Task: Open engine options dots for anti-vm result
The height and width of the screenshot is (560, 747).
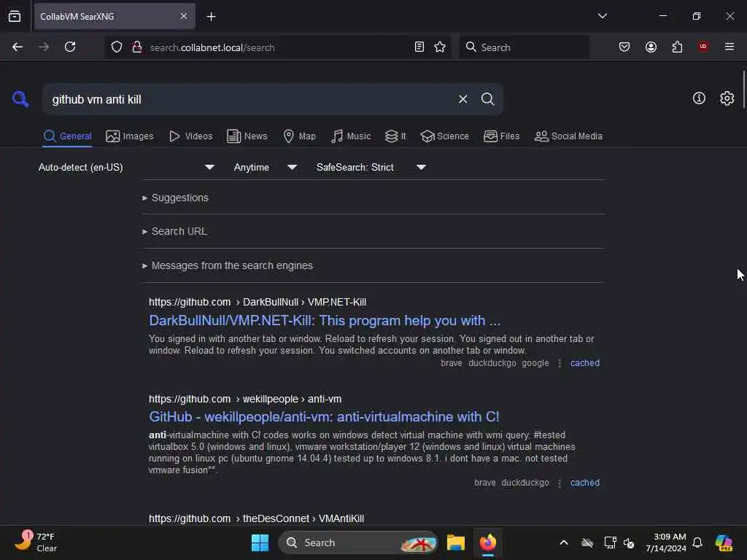Action: [560, 483]
